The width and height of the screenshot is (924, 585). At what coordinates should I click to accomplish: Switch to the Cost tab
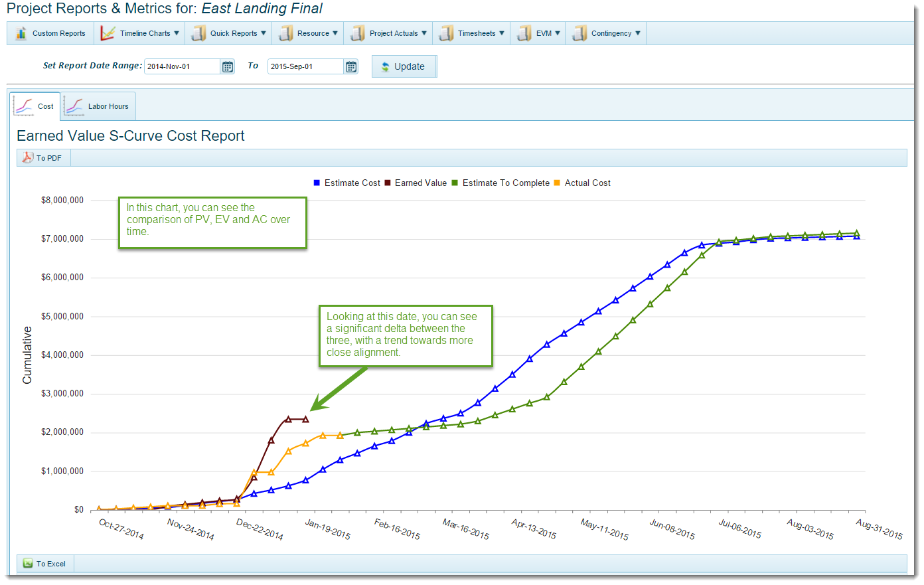coord(35,106)
